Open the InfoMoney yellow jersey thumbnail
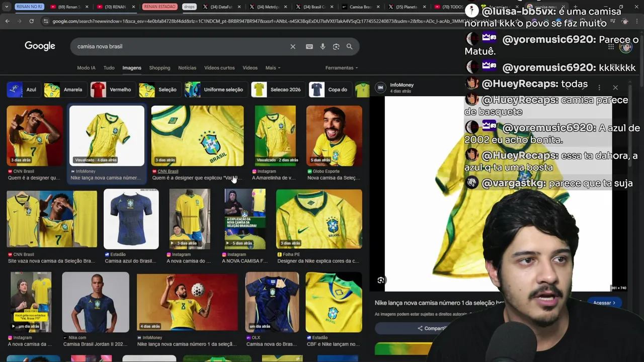 tap(107, 136)
